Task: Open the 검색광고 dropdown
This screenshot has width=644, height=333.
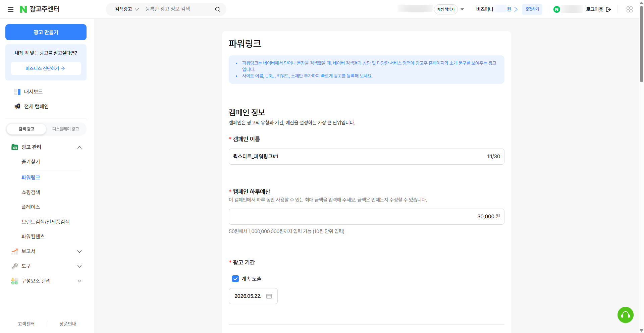Action: pos(127,9)
